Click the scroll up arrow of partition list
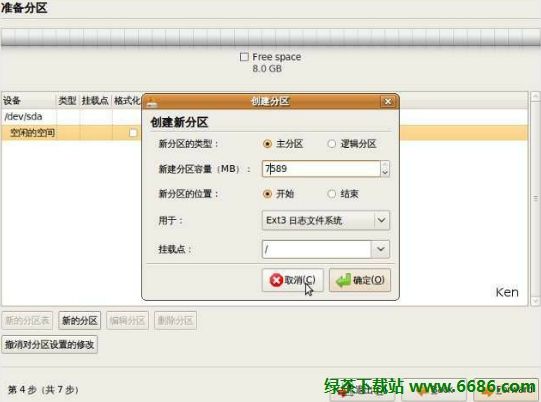Image resolution: width=541 pixels, height=402 pixels. pyautogui.click(x=535, y=96)
